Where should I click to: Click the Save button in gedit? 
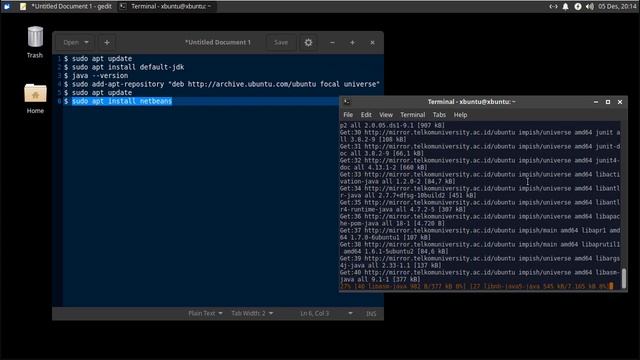[x=281, y=42]
